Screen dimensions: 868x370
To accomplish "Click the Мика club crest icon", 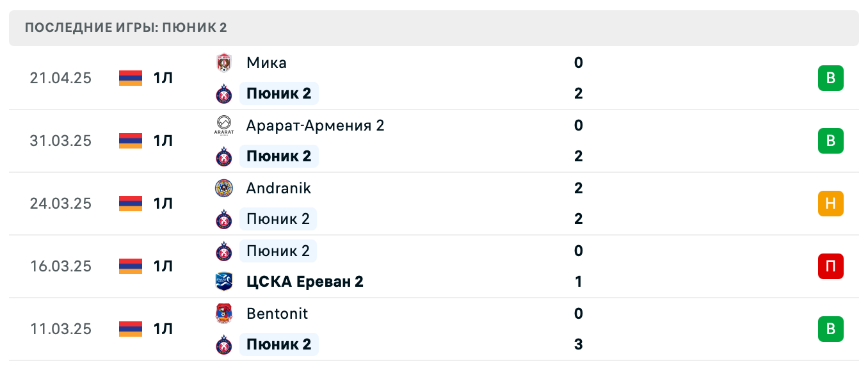I will tap(224, 63).
